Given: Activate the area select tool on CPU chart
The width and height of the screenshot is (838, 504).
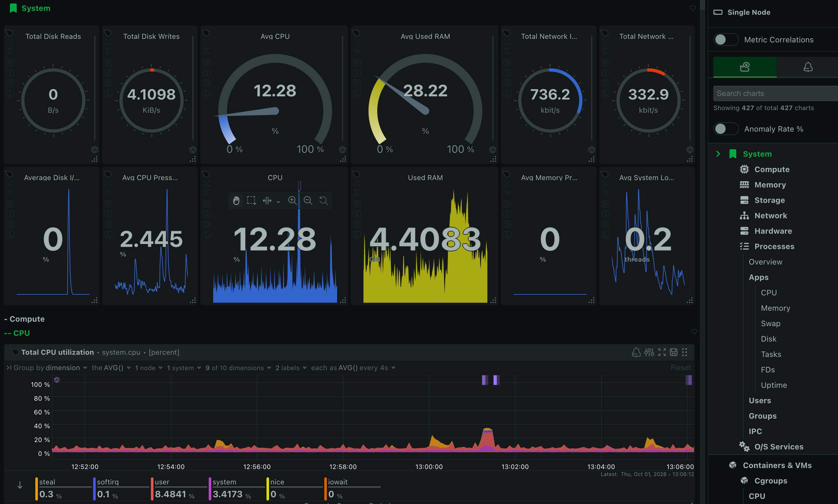Looking at the screenshot, I should tap(251, 201).
